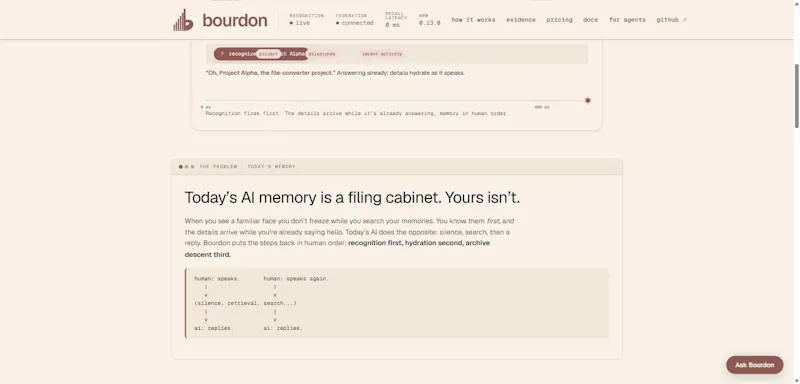The height and width of the screenshot is (384, 800).
Task: Click the bourdon logo icon
Action: point(183,20)
